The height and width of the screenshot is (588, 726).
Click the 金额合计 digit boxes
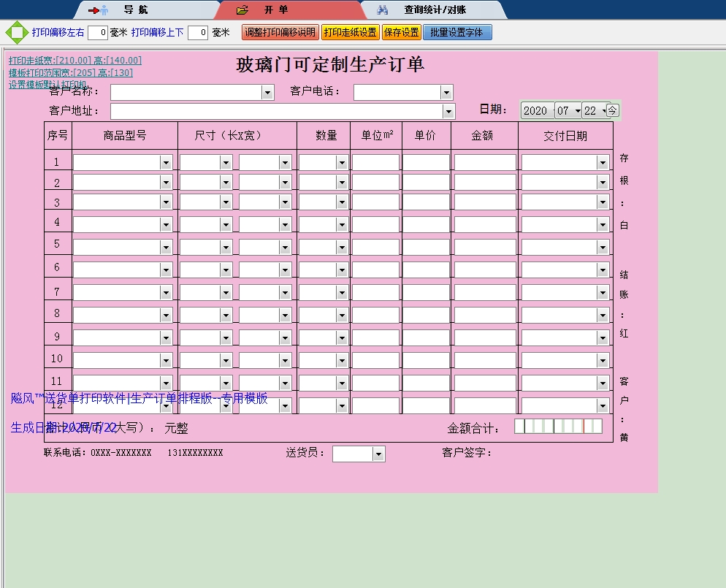[558, 427]
